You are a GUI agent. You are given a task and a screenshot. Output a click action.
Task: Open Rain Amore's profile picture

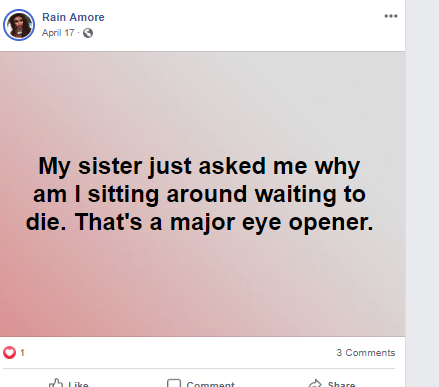[x=19, y=25]
